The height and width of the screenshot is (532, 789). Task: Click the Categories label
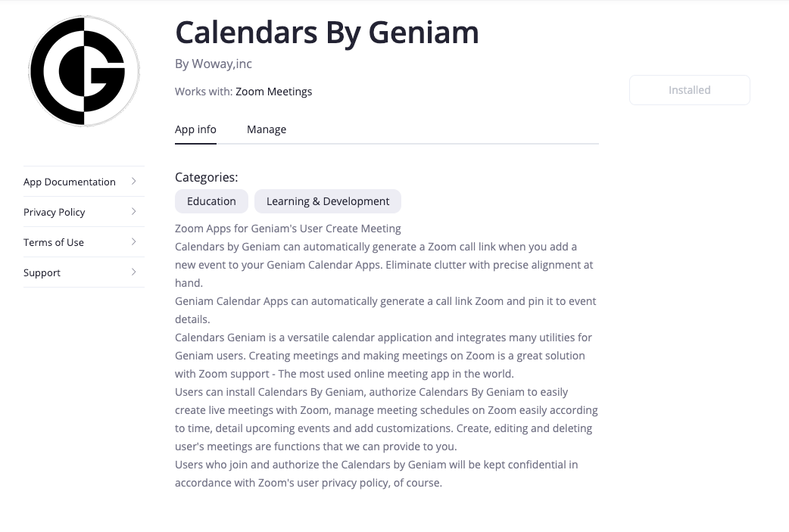(206, 177)
